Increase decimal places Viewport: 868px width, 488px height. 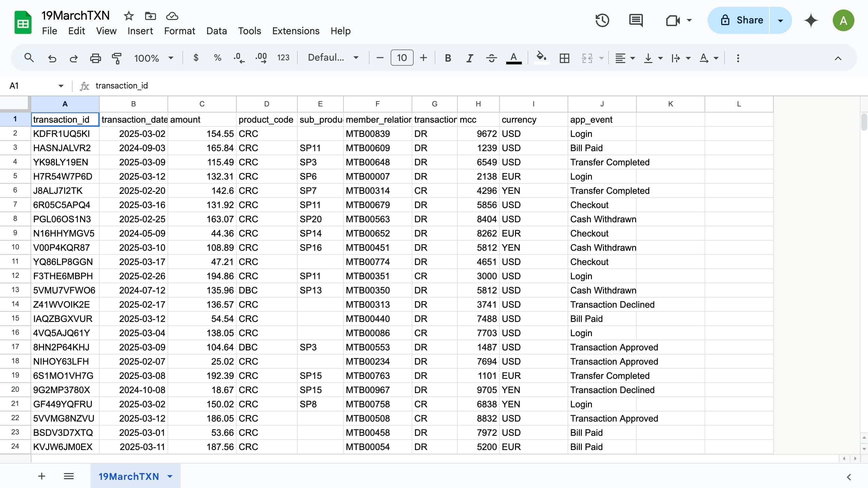click(261, 58)
